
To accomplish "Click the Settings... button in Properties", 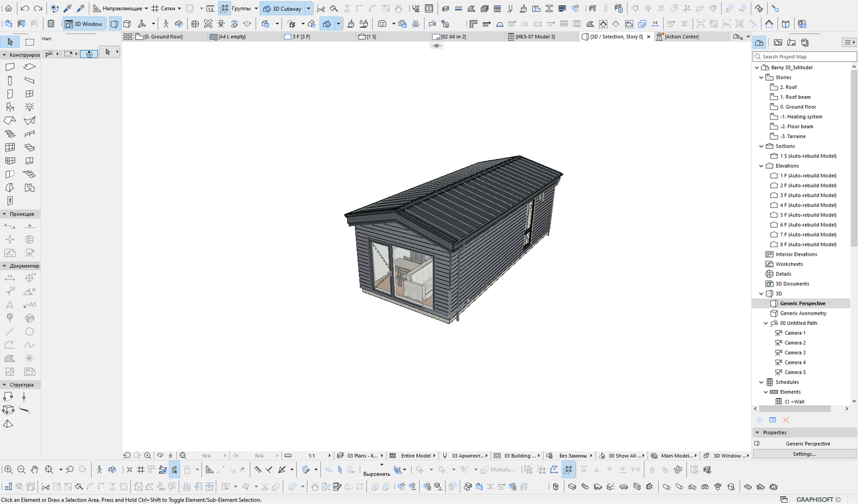I will tap(804, 454).
